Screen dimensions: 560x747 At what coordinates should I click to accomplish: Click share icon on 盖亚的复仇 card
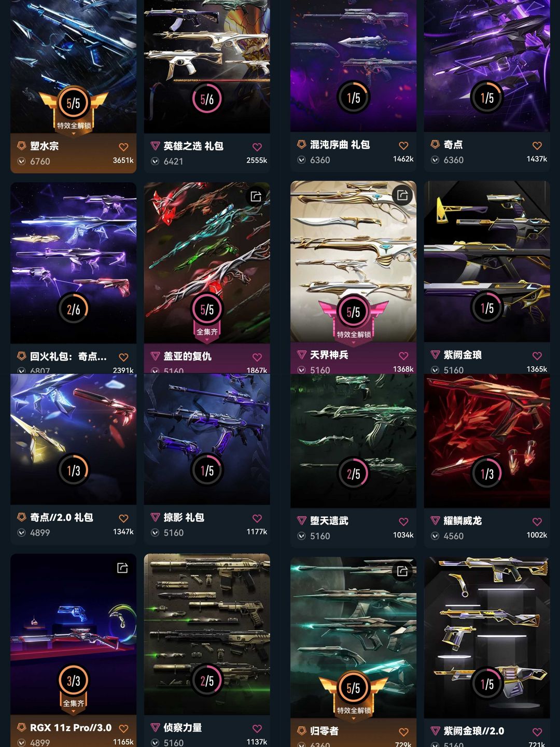[256, 196]
